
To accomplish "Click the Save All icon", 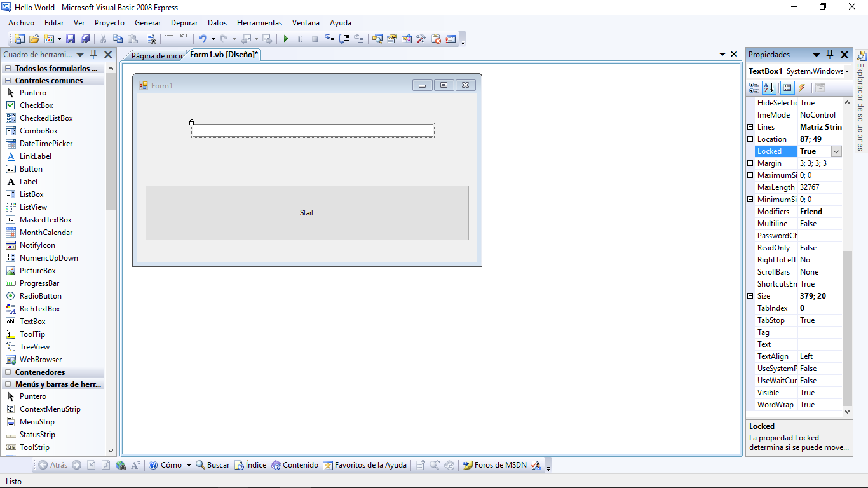I will [85, 39].
